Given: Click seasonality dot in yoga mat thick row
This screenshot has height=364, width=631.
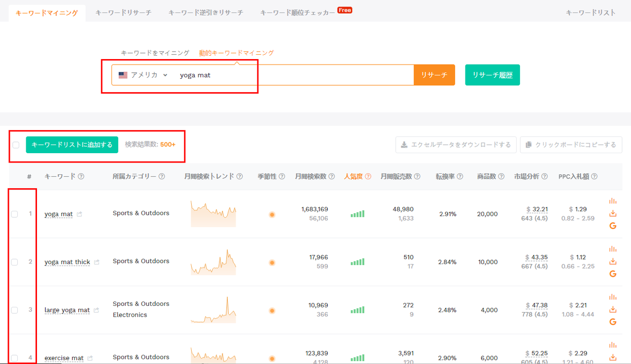Looking at the screenshot, I should pos(272,263).
